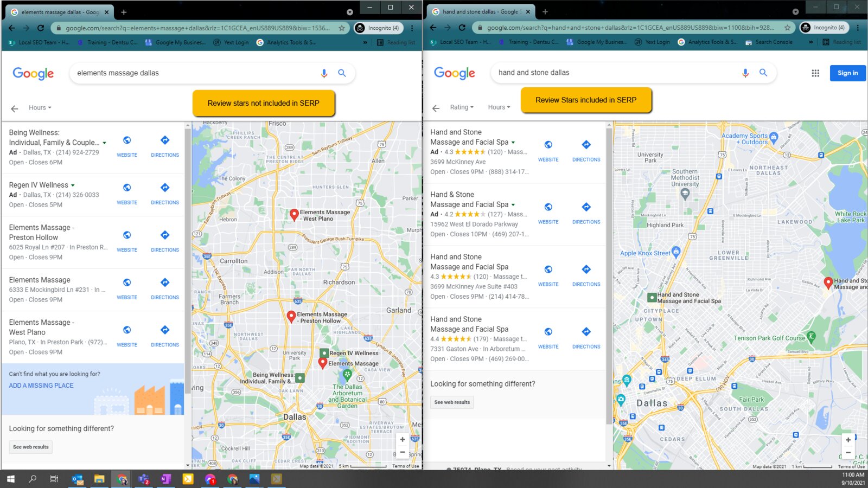Click voice search microphone in left window
868x488 pixels.
[x=324, y=73]
